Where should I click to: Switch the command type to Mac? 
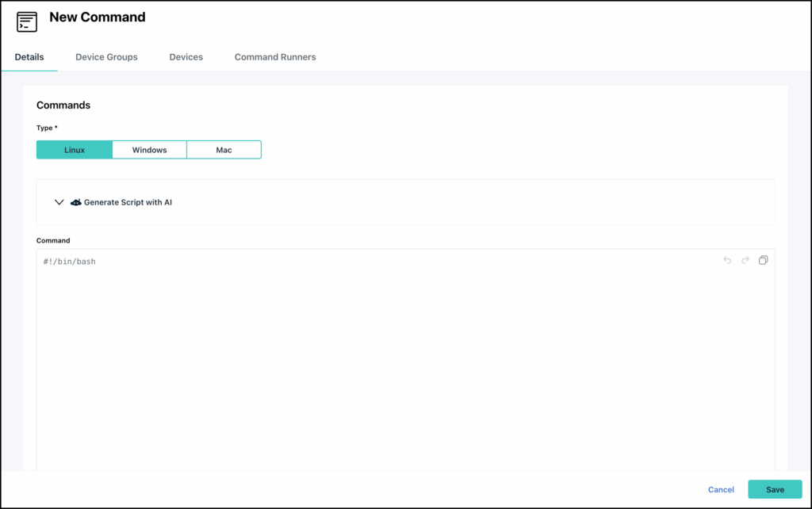coord(224,149)
